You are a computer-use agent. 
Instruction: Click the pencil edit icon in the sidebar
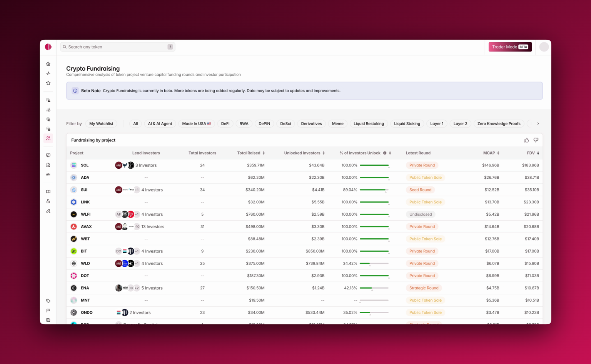click(x=48, y=211)
